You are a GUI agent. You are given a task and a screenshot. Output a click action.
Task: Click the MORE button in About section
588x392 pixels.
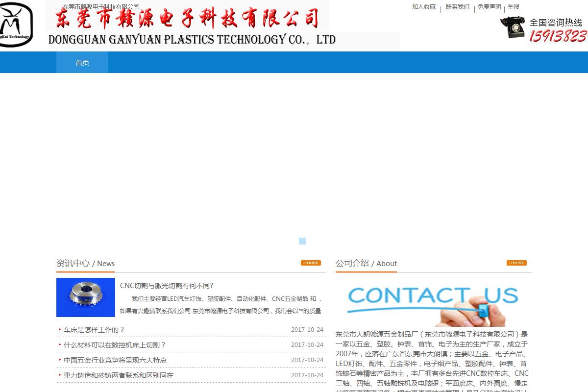click(x=516, y=263)
